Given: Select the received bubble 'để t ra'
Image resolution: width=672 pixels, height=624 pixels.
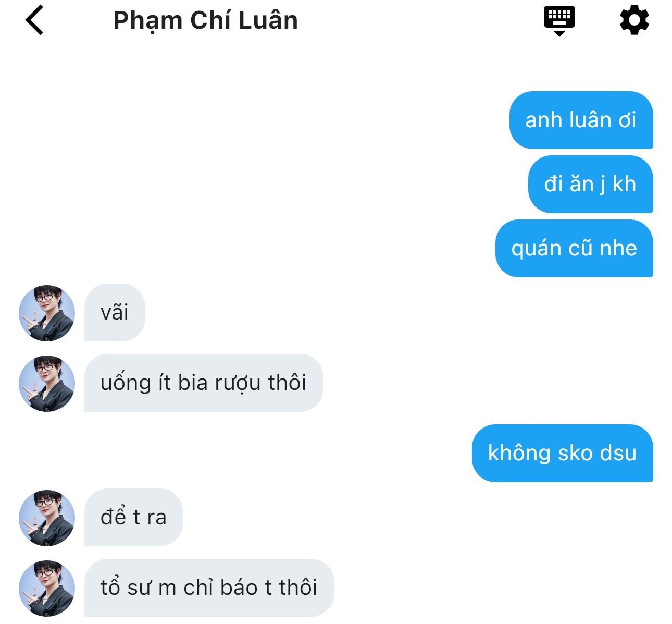Looking at the screenshot, I should click(x=133, y=518).
